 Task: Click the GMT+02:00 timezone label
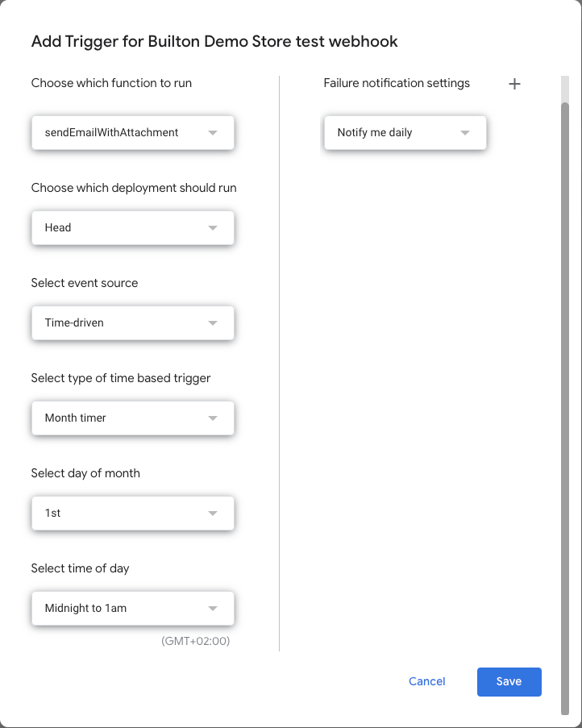click(195, 641)
